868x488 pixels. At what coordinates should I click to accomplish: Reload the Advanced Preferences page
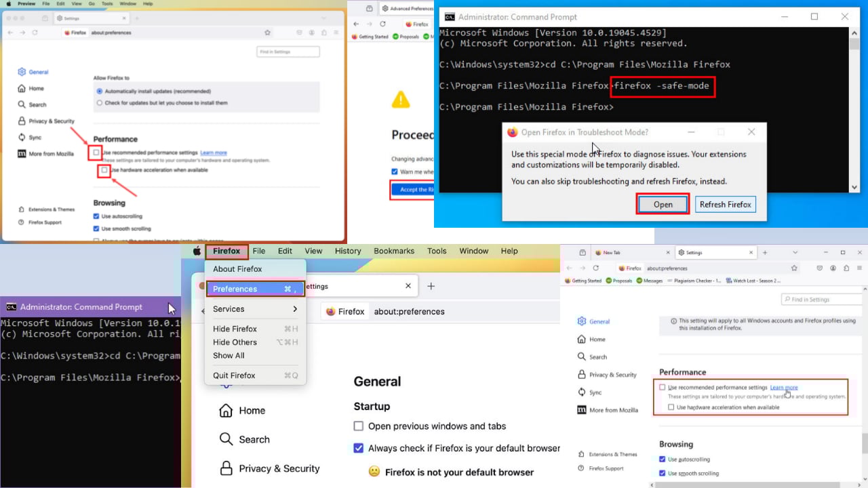[x=382, y=24]
